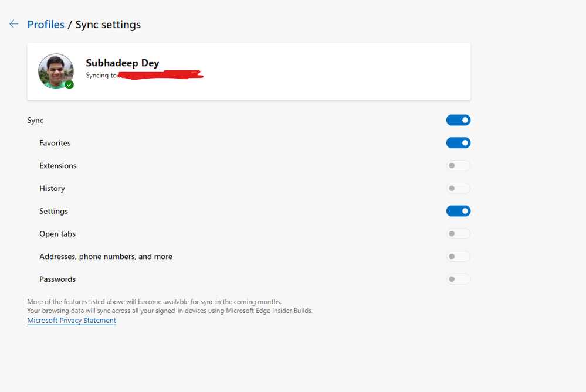Click 'More of the features listed above' note

pyautogui.click(x=154, y=302)
